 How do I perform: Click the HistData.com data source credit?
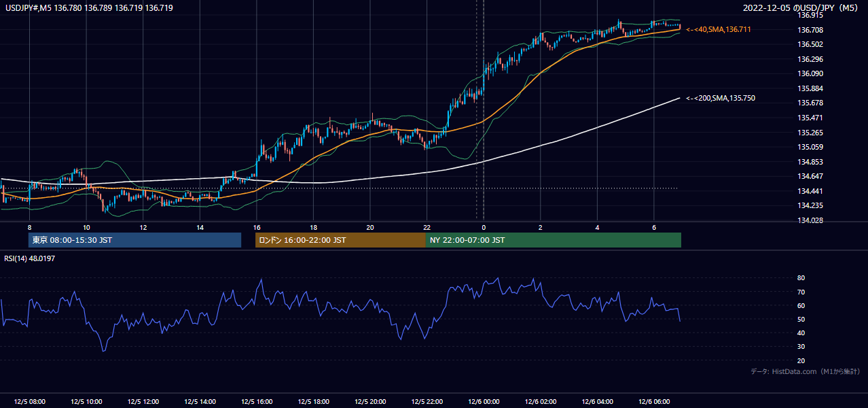pyautogui.click(x=806, y=371)
